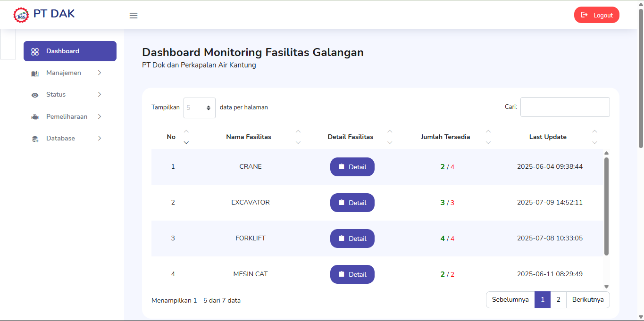Viewport: 644px width, 321px height.
Task: Click the Manajemen book icon
Action: 34,73
